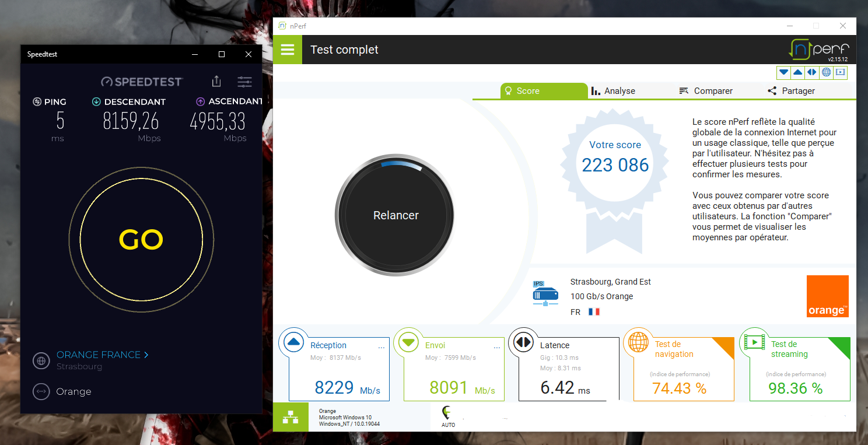Toggle the latency test filter icon in nPerf
Image resolution: width=868 pixels, height=445 pixels.
(x=812, y=72)
